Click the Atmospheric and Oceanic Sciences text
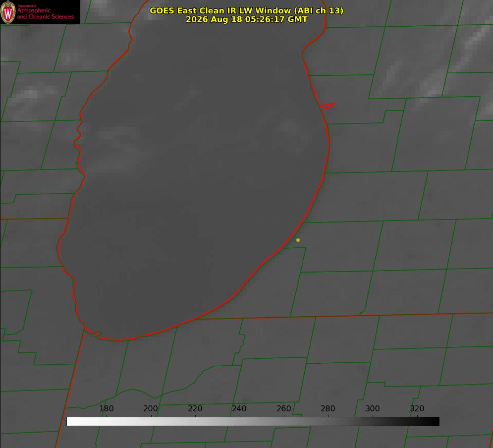This screenshot has width=493, height=448. (46, 13)
